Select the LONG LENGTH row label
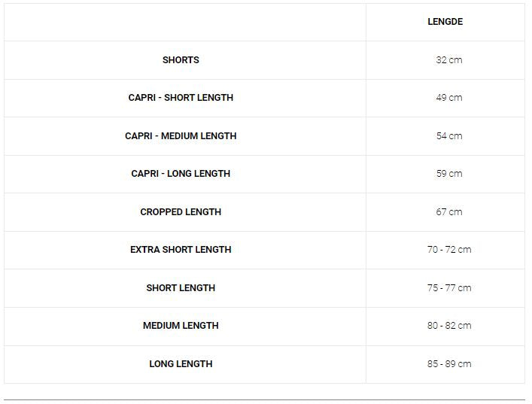The width and height of the screenshot is (532, 404). pyautogui.click(x=181, y=364)
